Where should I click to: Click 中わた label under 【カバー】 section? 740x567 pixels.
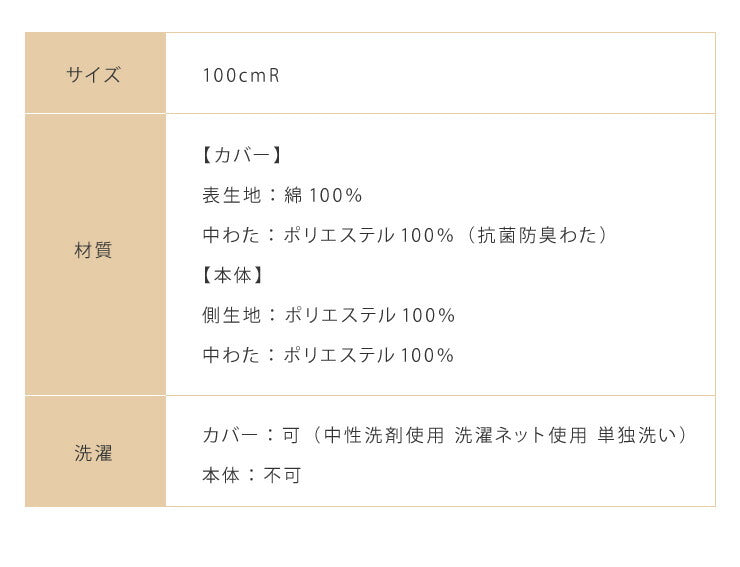pyautogui.click(x=227, y=236)
